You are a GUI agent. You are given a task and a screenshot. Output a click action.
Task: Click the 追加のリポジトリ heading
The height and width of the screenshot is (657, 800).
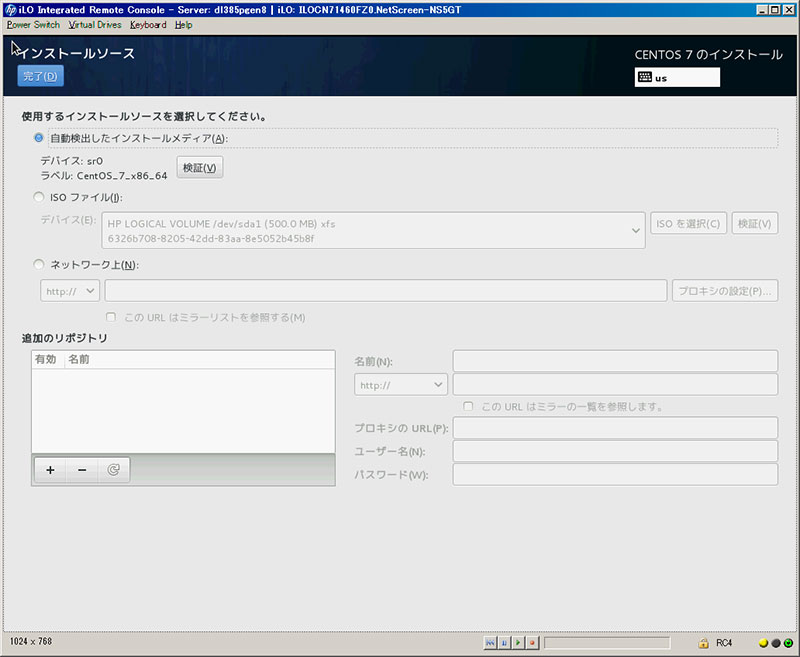(x=64, y=338)
